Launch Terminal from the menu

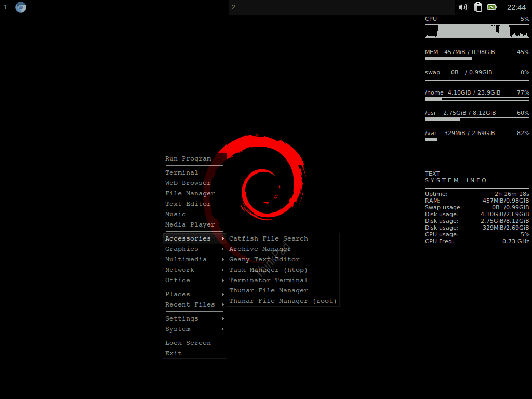pyautogui.click(x=194, y=172)
